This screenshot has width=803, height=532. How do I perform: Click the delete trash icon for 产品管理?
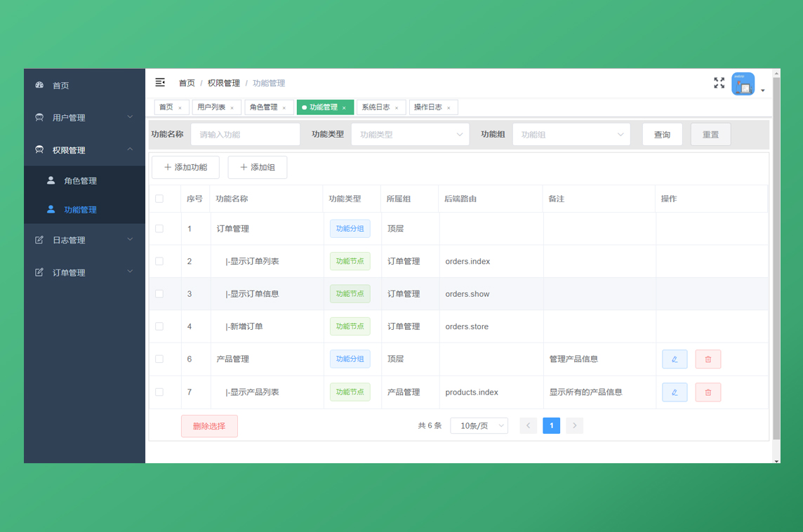tap(708, 359)
